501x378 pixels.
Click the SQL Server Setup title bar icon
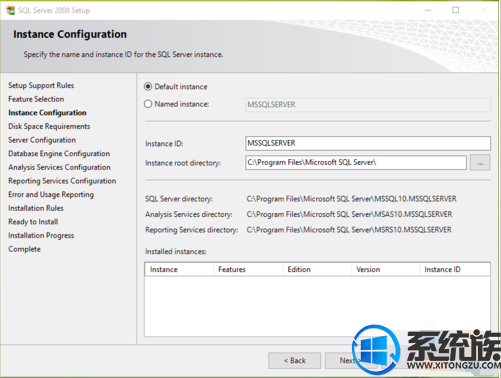[10, 10]
